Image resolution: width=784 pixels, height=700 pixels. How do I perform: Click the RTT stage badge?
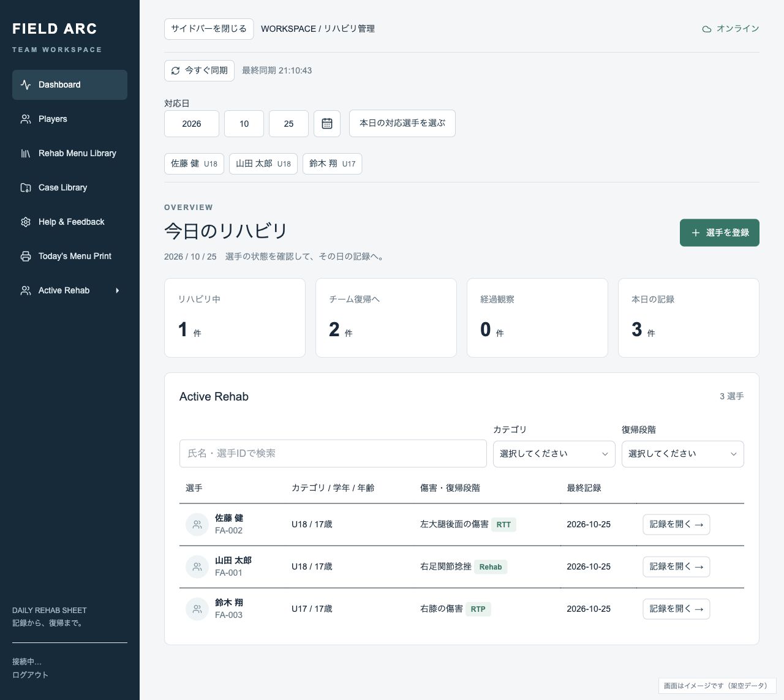pos(503,524)
